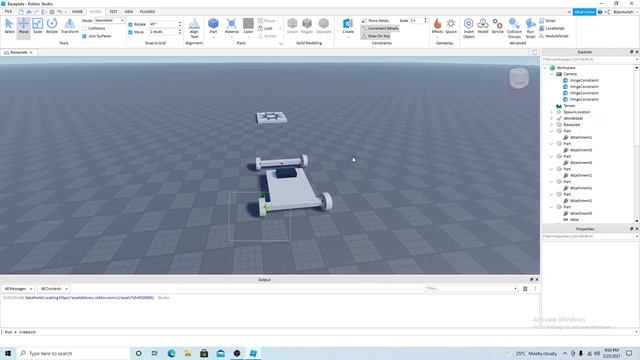This screenshot has width=640, height=360.
Task: Open Collision Groups editor
Action: point(514,28)
